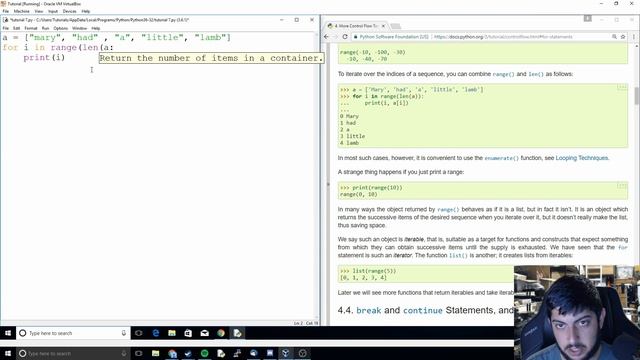Screen dimensions: 640x360
Task: Open the Format menu in IDLE
Action: click(31, 28)
